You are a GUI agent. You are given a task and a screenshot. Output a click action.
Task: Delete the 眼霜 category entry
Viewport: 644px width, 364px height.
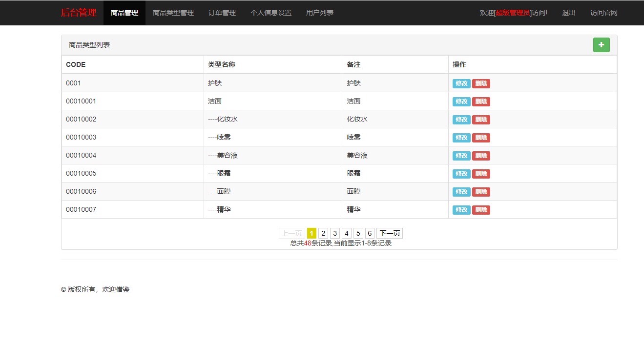point(481,174)
